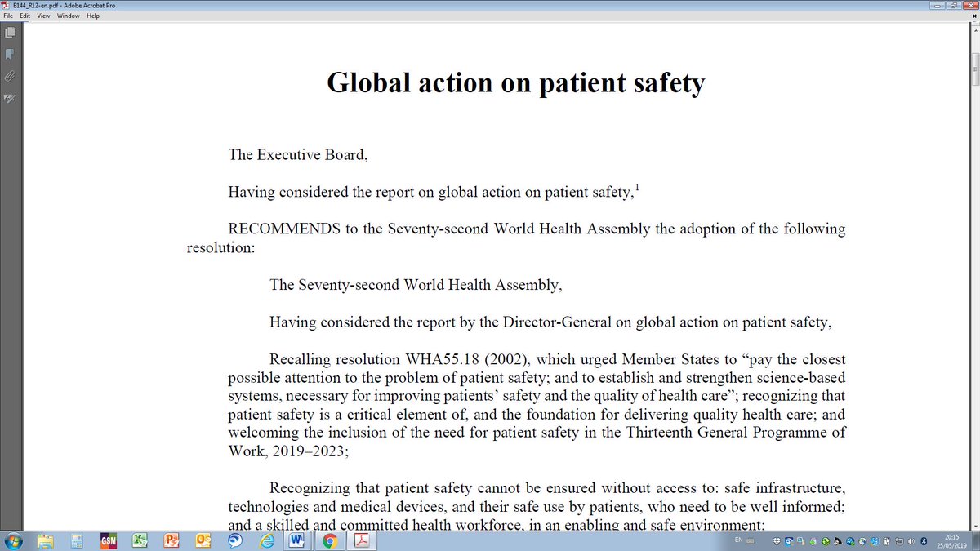Screen dimensions: 980x551
Task: Open Windows Explorer from taskbar
Action: point(47,541)
